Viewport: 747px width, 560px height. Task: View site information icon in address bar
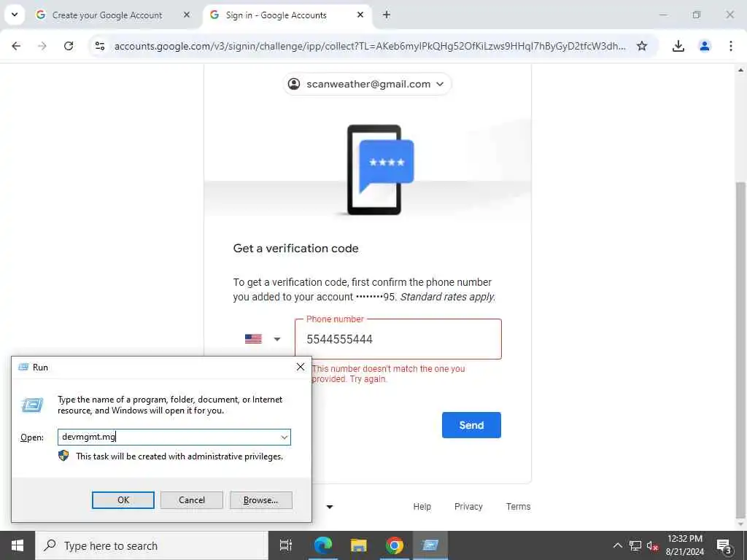tap(100, 46)
